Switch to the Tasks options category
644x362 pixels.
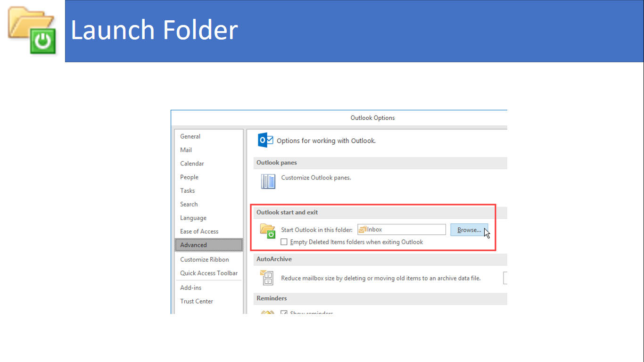coord(208,191)
